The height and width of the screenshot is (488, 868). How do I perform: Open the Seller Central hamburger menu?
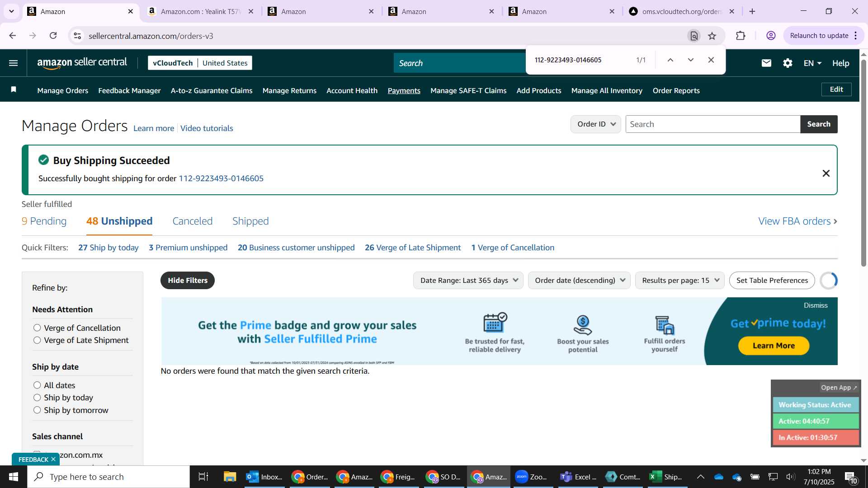[14, 63]
